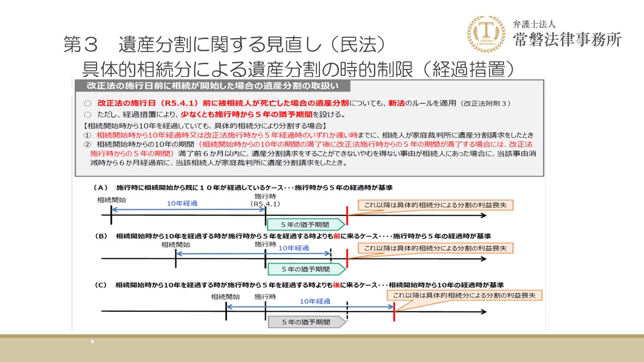
Task: Click the 施行時 label in case B timeline
Action: coord(265,244)
